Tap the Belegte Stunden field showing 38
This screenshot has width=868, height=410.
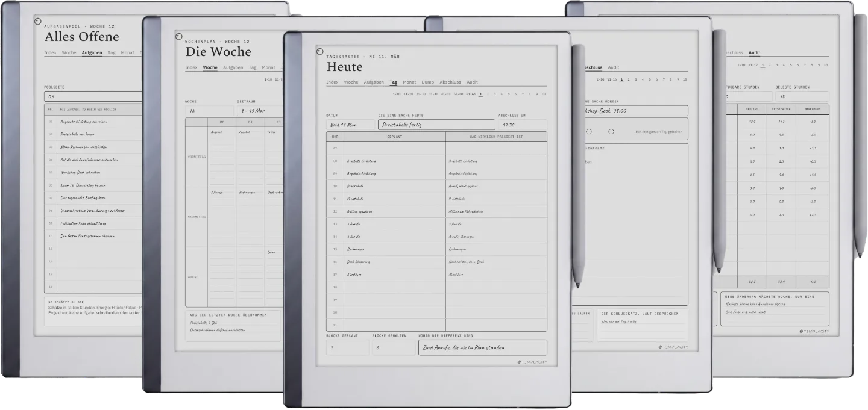pos(801,96)
